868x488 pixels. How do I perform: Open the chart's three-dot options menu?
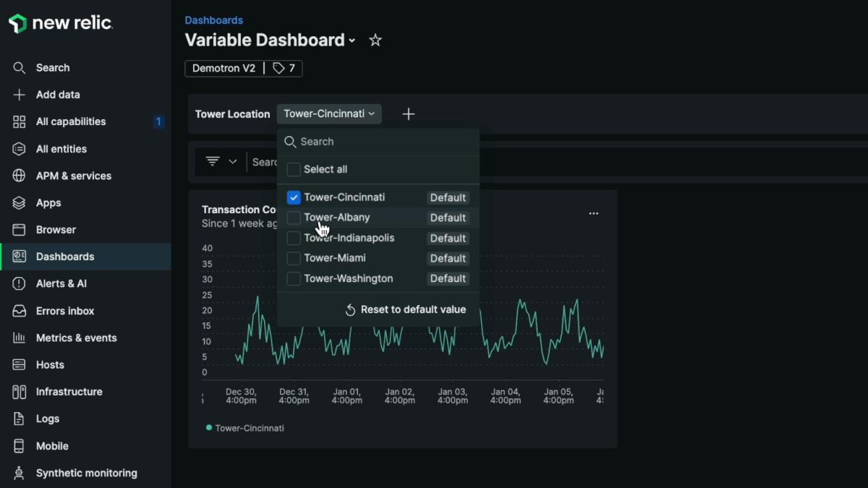(x=593, y=213)
